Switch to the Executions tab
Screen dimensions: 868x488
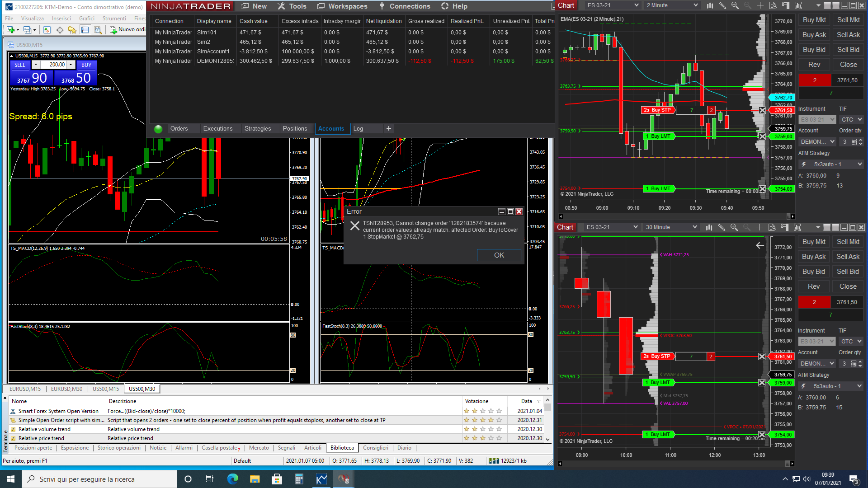pyautogui.click(x=217, y=129)
